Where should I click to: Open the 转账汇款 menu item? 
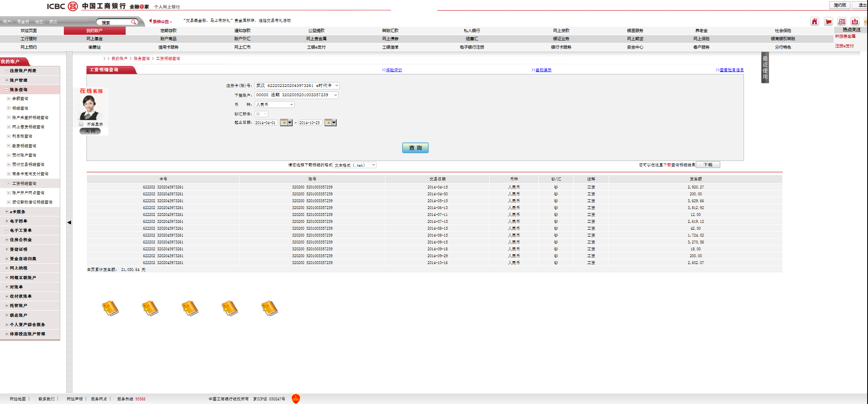point(390,31)
